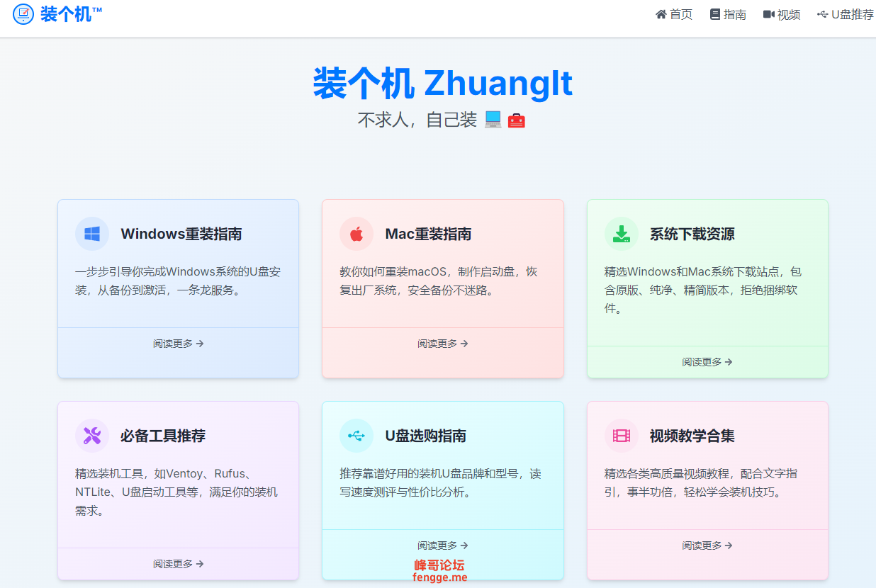Click 阅读更多 under 系统下载资源
876x588 pixels.
tap(707, 362)
